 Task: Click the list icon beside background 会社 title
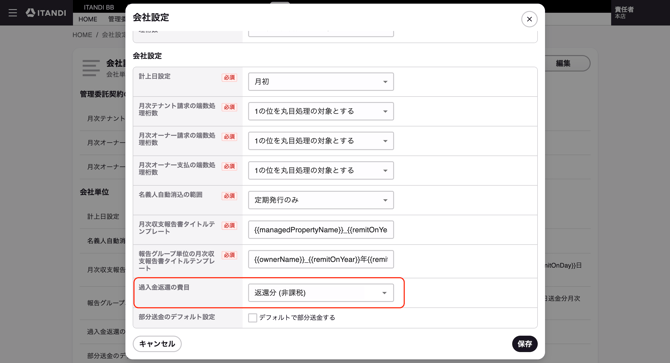click(x=91, y=68)
